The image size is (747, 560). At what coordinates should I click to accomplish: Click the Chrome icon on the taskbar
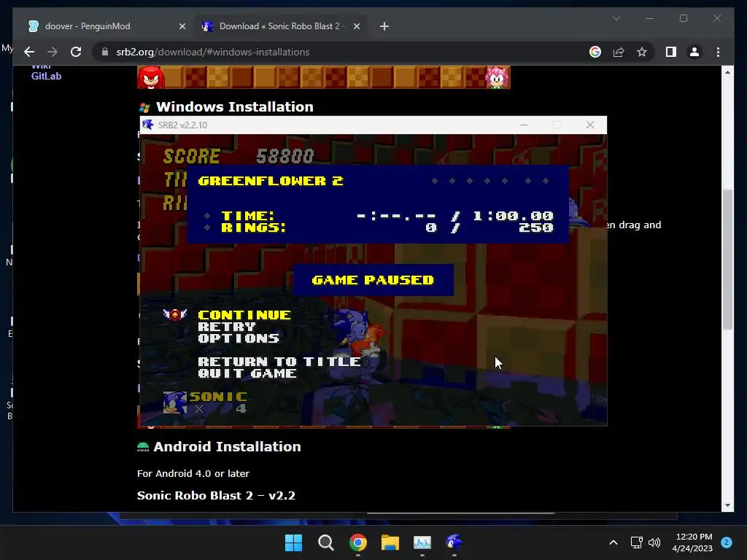pos(357,542)
